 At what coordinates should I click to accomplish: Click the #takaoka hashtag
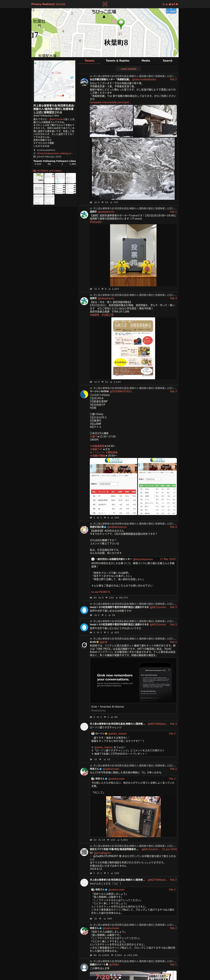(x=96, y=222)
